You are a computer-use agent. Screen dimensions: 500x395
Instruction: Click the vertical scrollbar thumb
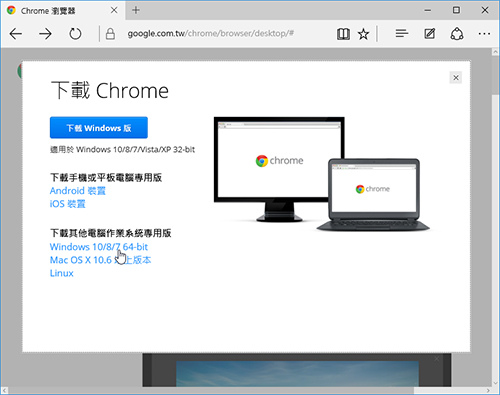[495, 75]
